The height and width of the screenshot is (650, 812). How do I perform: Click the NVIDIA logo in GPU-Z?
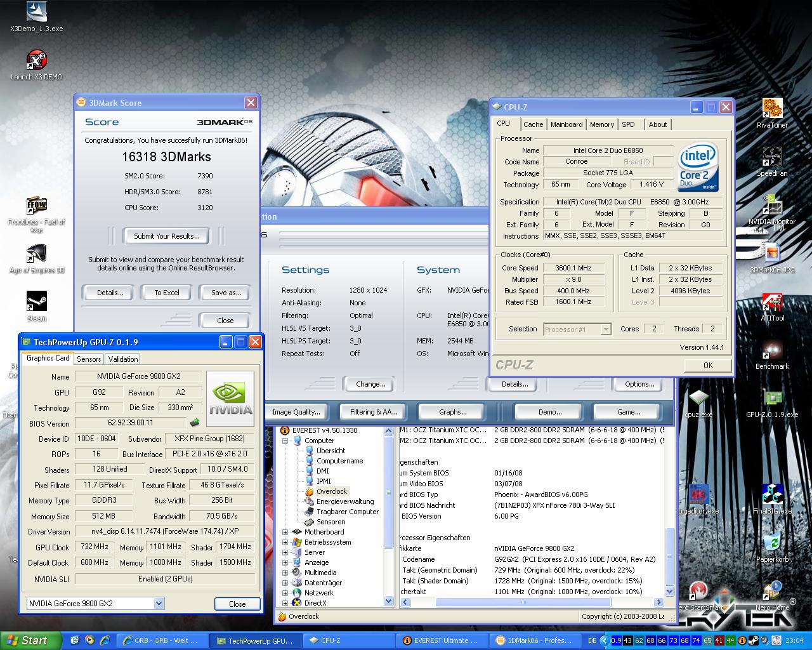tap(230, 399)
